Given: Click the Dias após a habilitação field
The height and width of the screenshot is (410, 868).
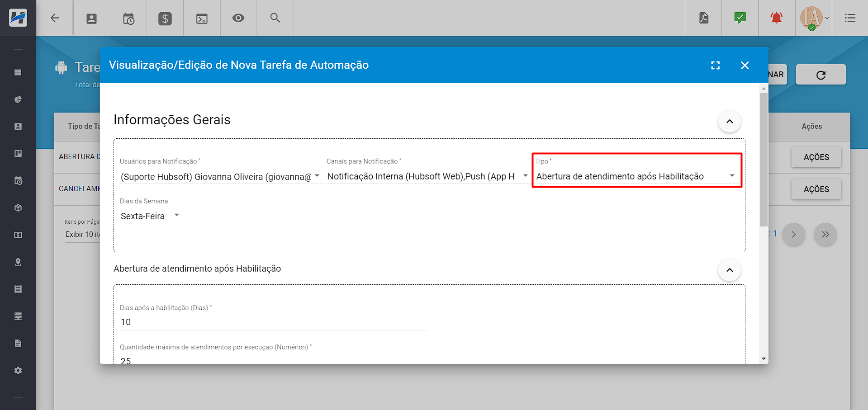Looking at the screenshot, I should coord(273,322).
